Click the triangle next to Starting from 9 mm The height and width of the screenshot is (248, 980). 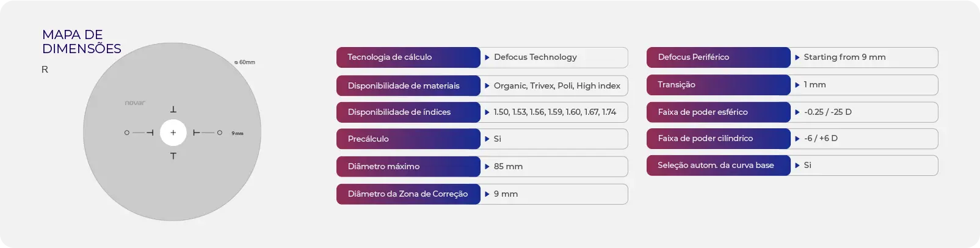point(797,57)
